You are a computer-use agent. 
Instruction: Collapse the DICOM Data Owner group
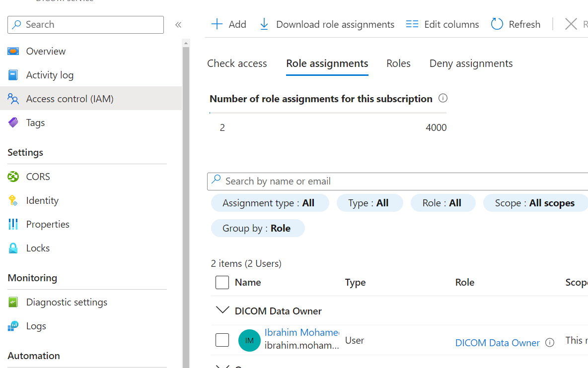(222, 310)
